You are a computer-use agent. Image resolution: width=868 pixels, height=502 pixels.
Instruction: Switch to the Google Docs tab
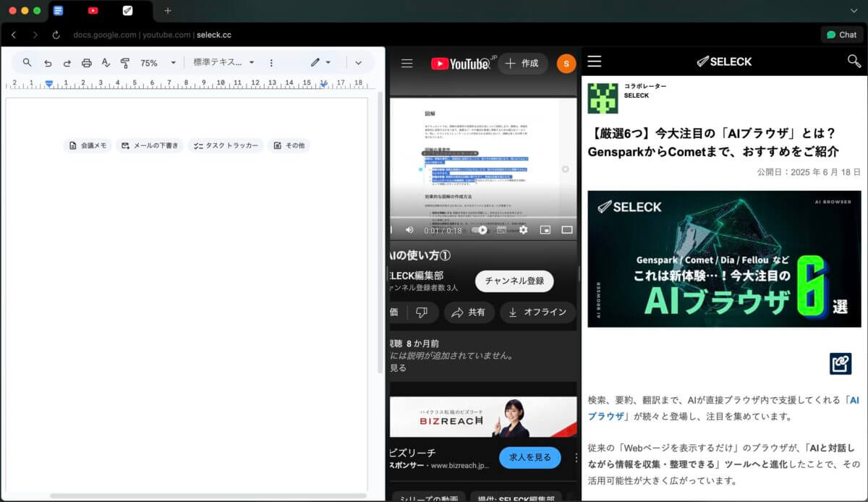click(x=59, y=11)
